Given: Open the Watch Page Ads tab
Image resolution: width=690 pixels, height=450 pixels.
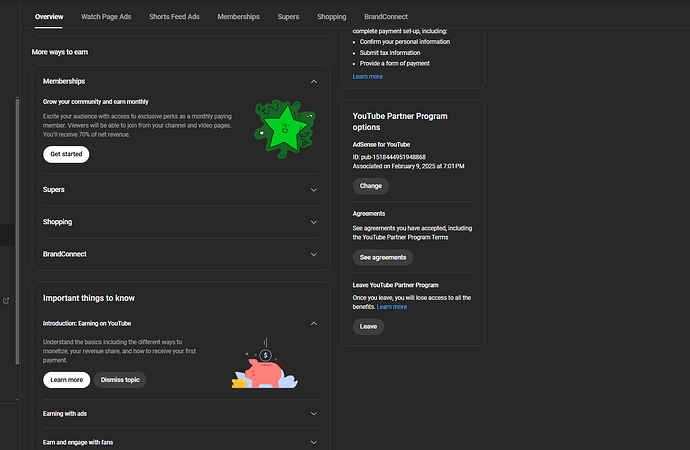Looking at the screenshot, I should [x=106, y=17].
